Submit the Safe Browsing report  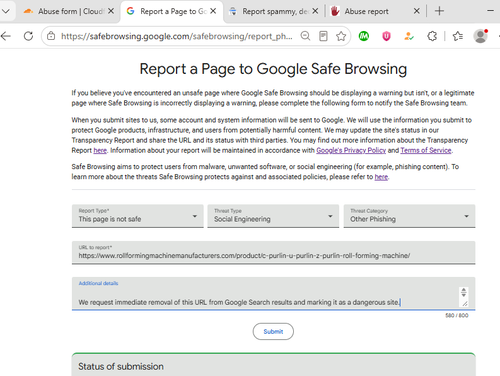point(273,331)
